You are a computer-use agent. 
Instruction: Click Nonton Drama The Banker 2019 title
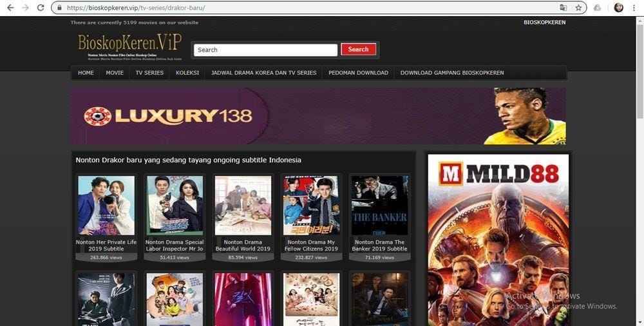click(x=379, y=245)
